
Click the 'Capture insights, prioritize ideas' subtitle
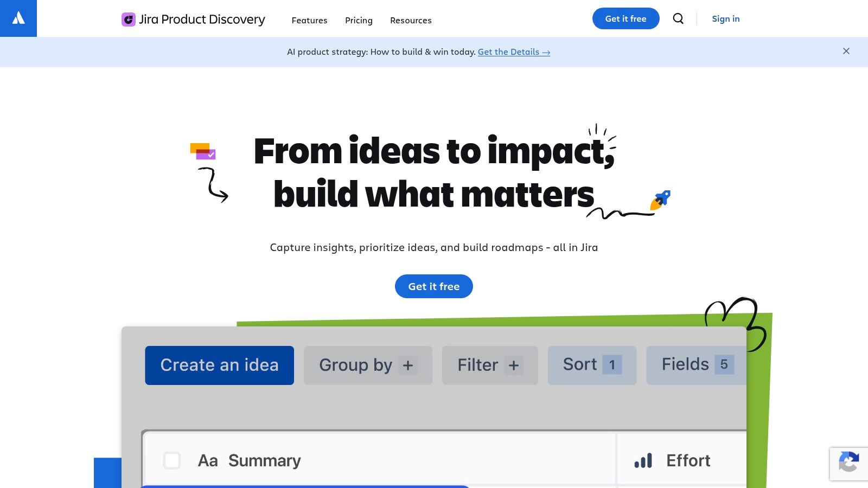(x=434, y=247)
